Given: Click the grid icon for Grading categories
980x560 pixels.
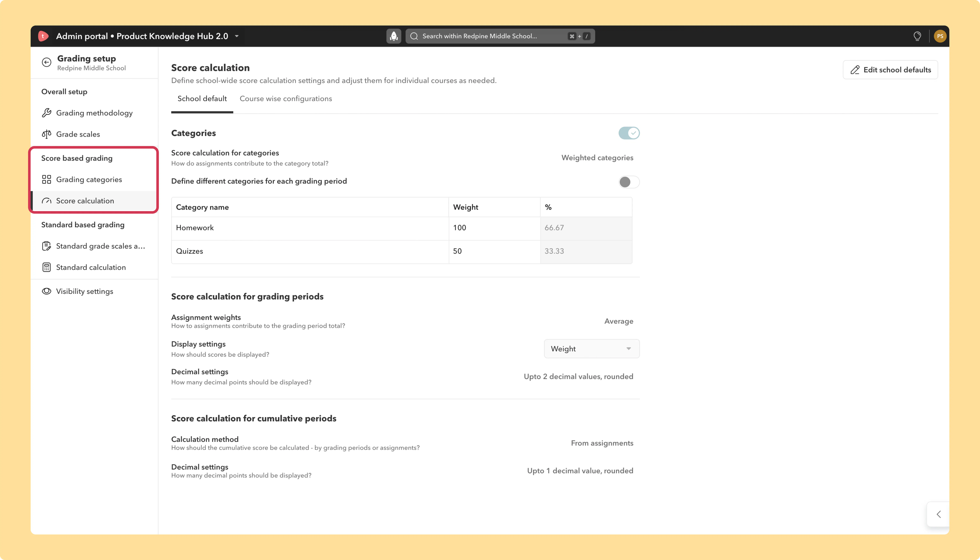Looking at the screenshot, I should click(47, 180).
